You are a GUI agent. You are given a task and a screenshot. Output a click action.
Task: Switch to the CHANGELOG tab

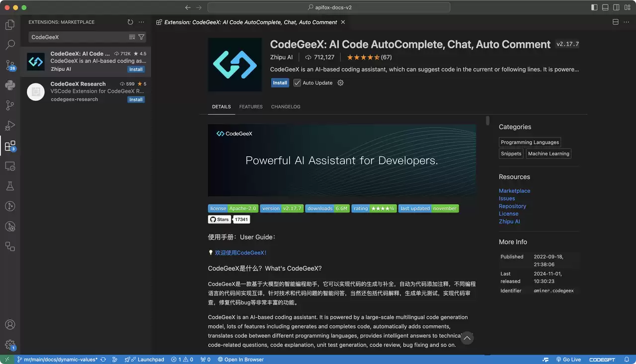coord(286,107)
